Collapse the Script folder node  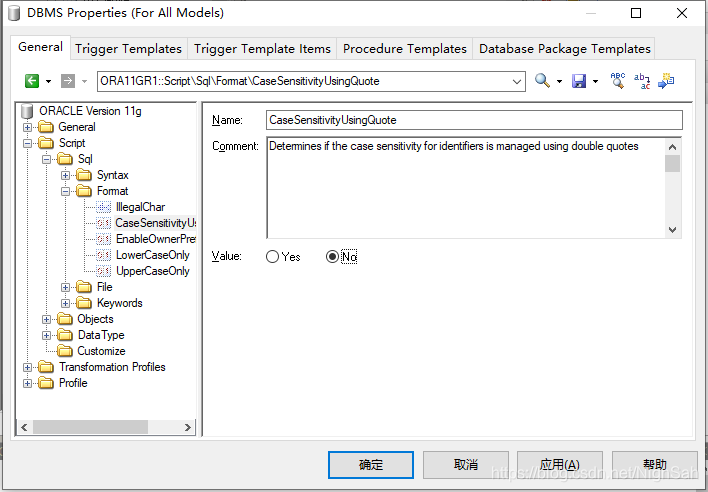pos(28,144)
